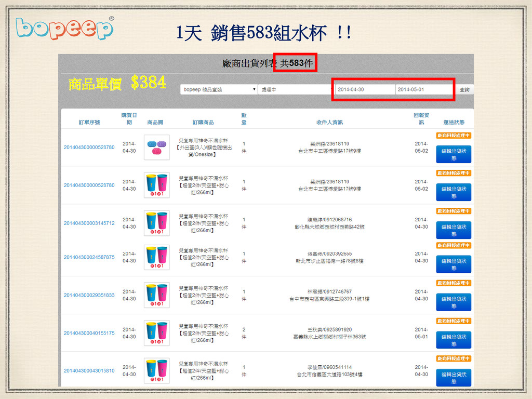Click the start date field 2014-04-30

point(365,89)
